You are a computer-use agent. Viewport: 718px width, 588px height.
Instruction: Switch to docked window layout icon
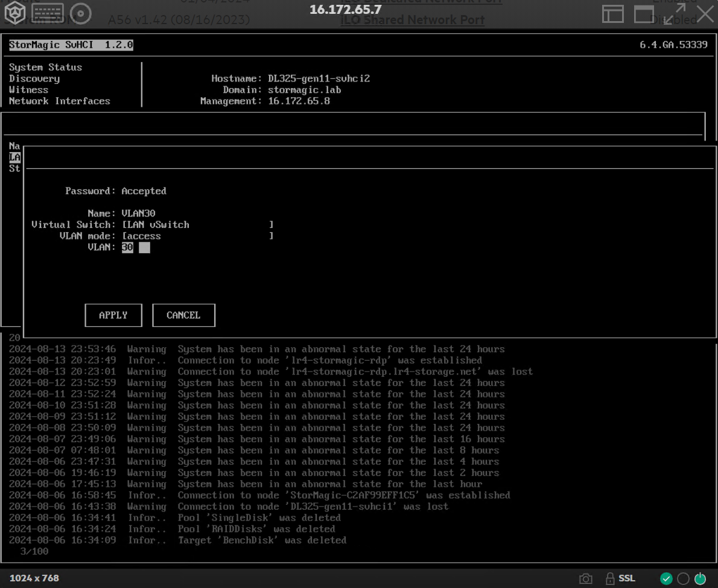click(612, 14)
